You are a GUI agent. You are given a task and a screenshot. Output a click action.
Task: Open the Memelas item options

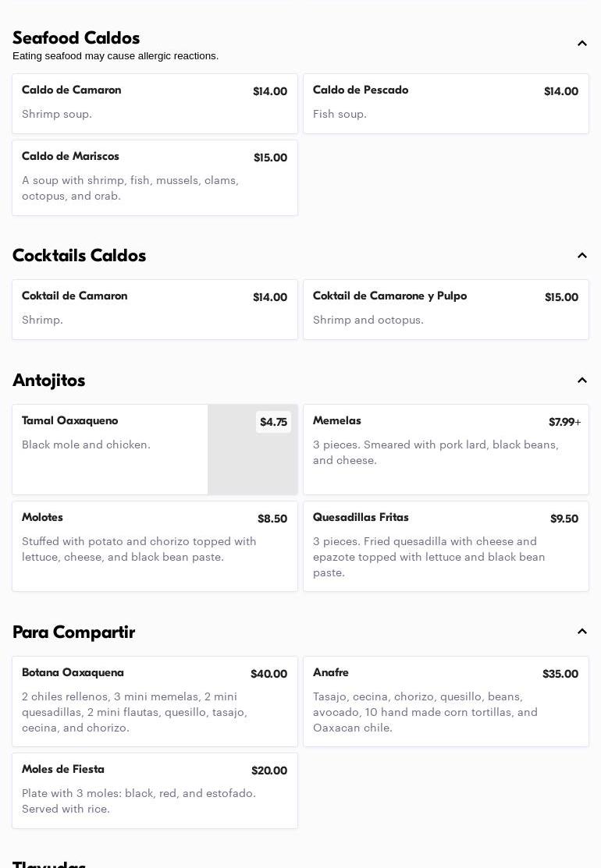(446, 449)
